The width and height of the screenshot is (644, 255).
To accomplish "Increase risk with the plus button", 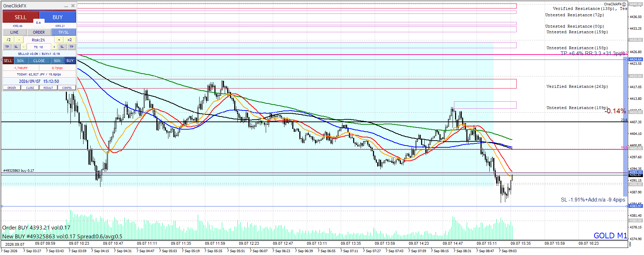I will [x=59, y=40].
